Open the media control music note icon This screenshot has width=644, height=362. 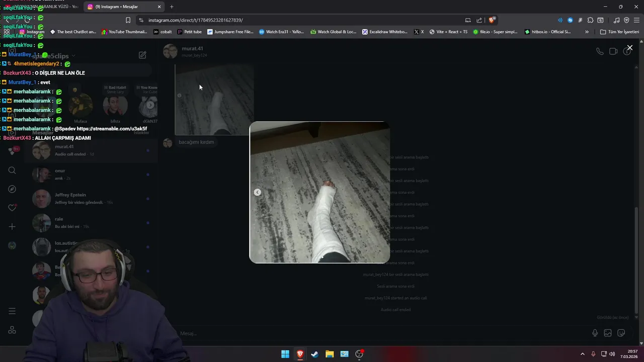[x=616, y=20]
